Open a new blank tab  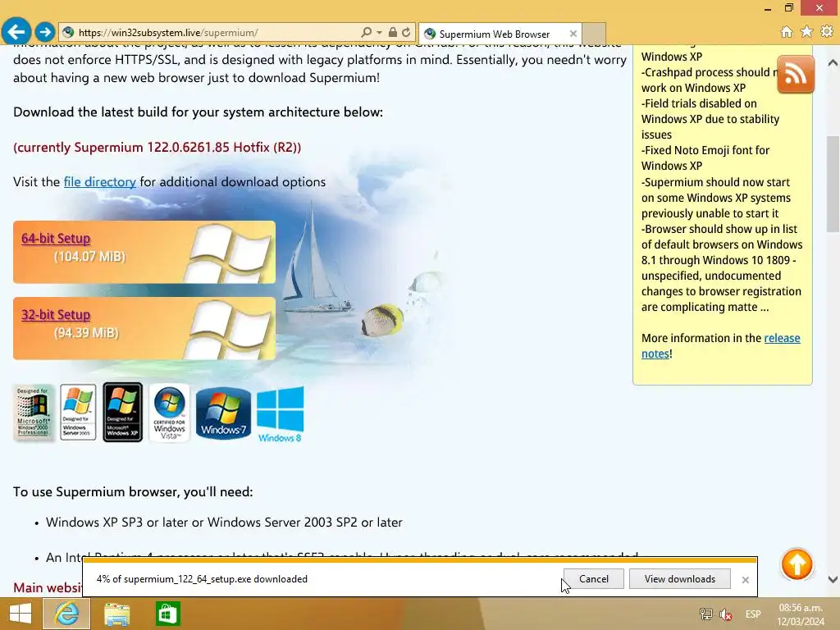click(x=594, y=34)
